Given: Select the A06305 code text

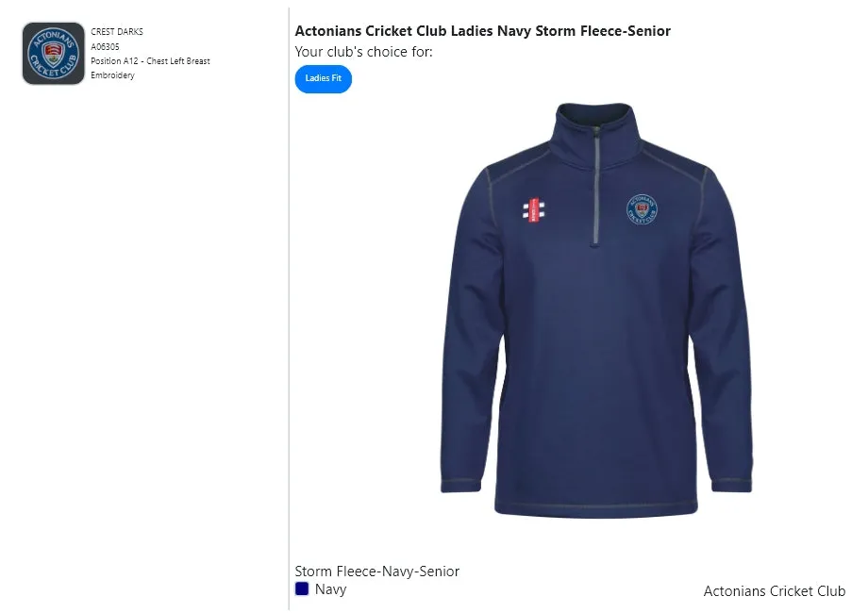Looking at the screenshot, I should click(105, 46).
